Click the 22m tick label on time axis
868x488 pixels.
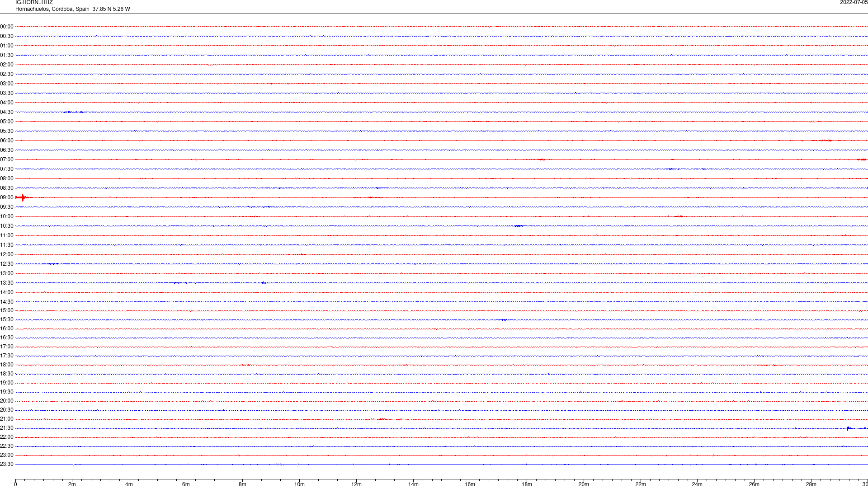[641, 484]
